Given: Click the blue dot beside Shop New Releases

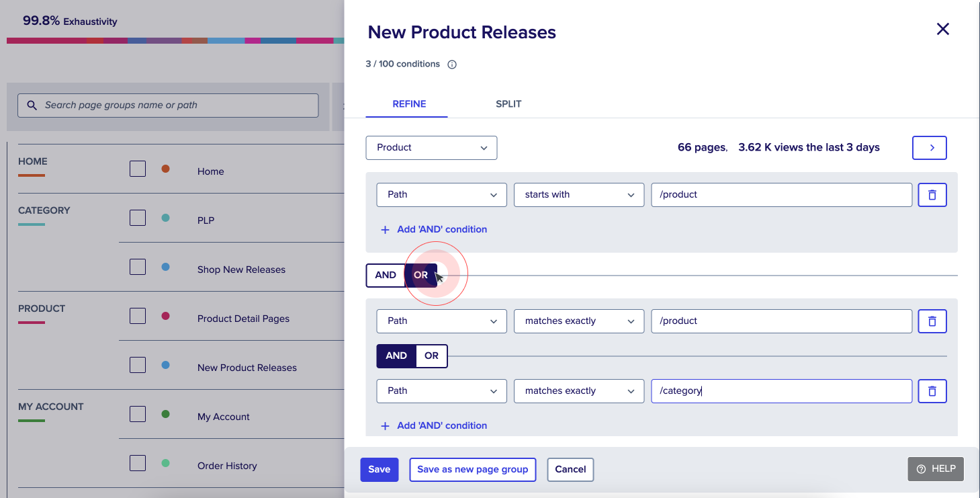Looking at the screenshot, I should point(166,265).
